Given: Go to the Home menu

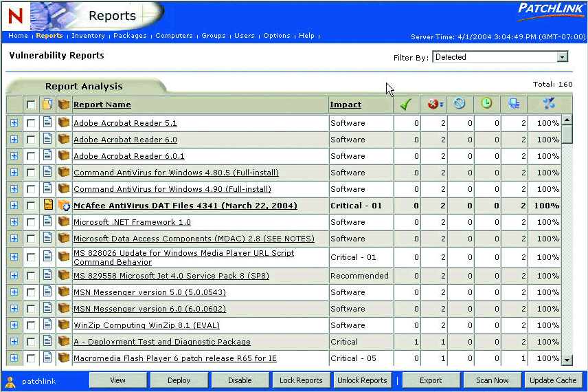Looking at the screenshot, I should tap(18, 36).
